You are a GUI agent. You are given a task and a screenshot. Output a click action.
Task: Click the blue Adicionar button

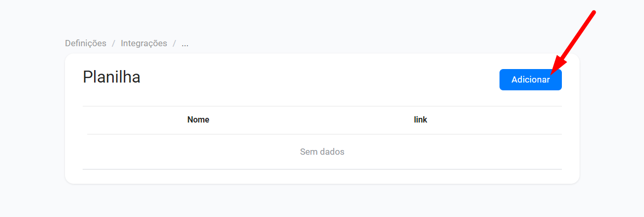pyautogui.click(x=530, y=80)
